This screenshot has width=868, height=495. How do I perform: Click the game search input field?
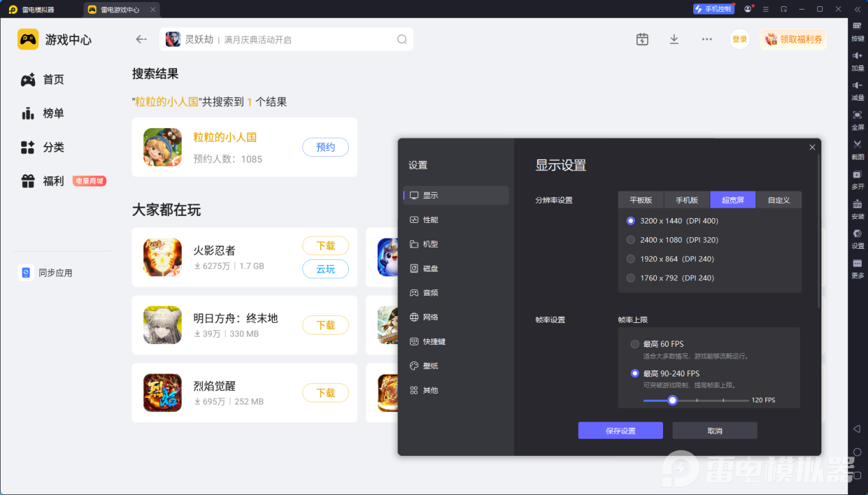[288, 39]
